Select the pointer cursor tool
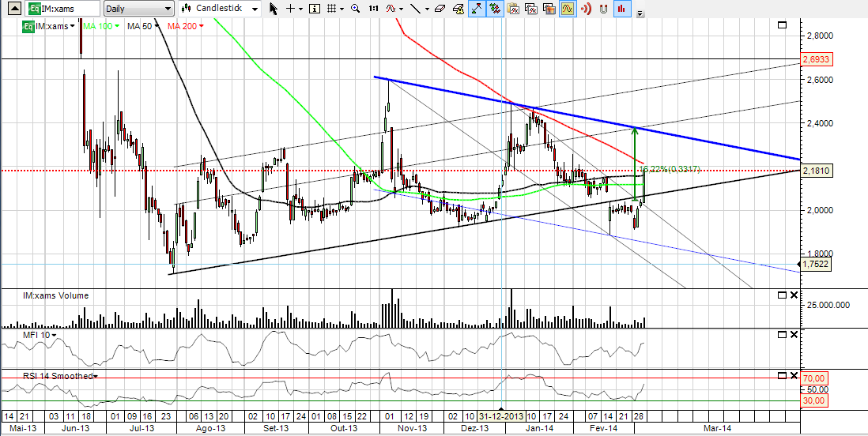This screenshot has width=868, height=436. [273, 9]
